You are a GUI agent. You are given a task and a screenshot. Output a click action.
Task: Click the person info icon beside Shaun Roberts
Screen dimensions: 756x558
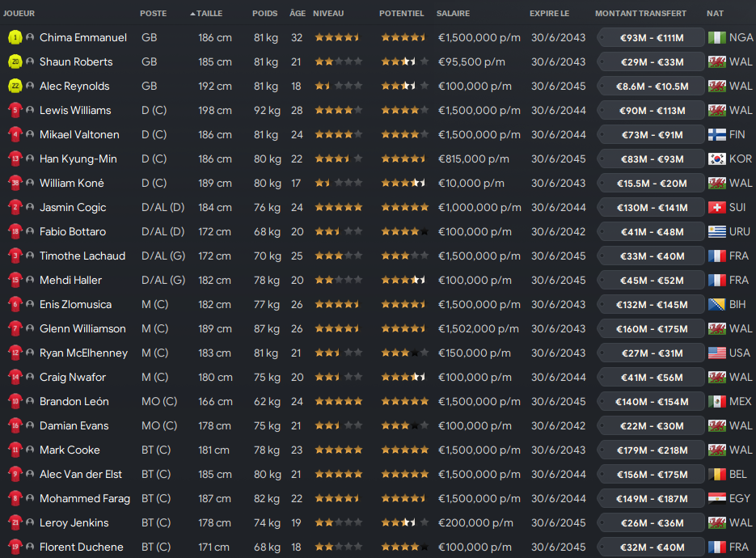30,61
